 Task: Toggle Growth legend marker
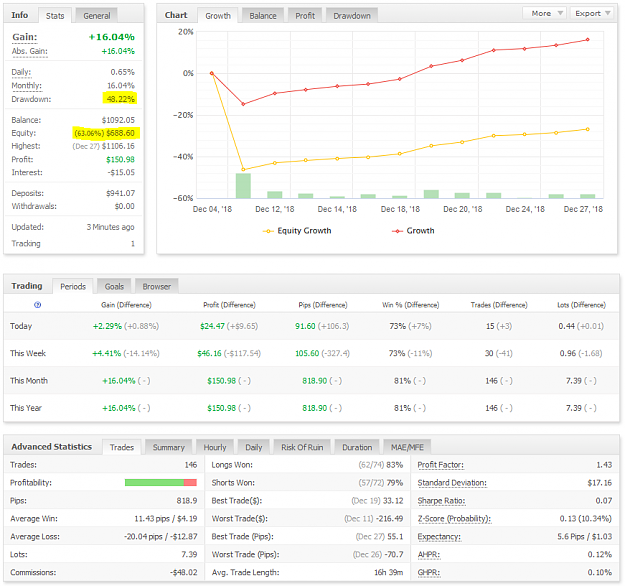click(x=397, y=231)
